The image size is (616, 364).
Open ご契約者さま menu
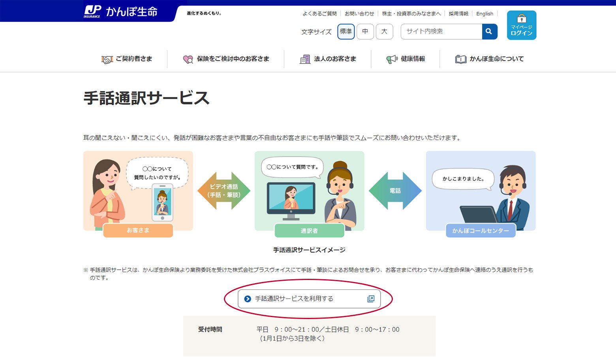click(127, 59)
